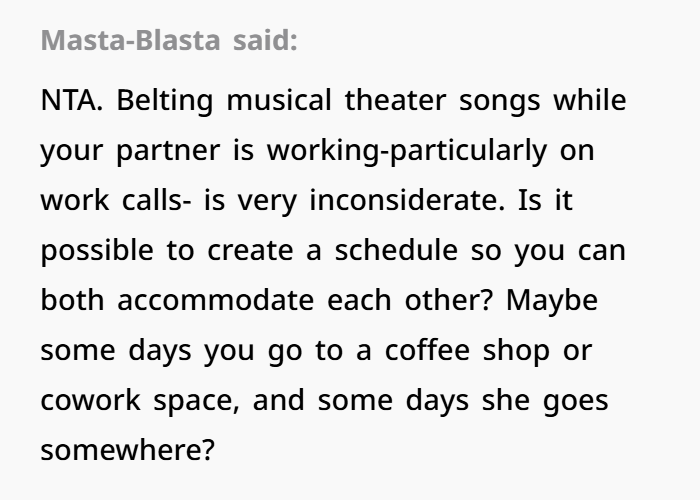This screenshot has width=700, height=500.
Task: Click the word "partner" in second line
Action: 168,151
